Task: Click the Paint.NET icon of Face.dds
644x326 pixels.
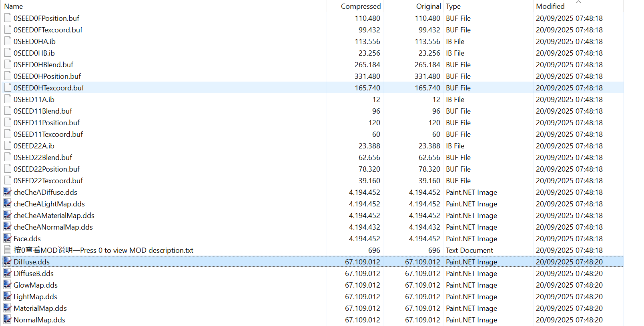Action: click(8, 238)
